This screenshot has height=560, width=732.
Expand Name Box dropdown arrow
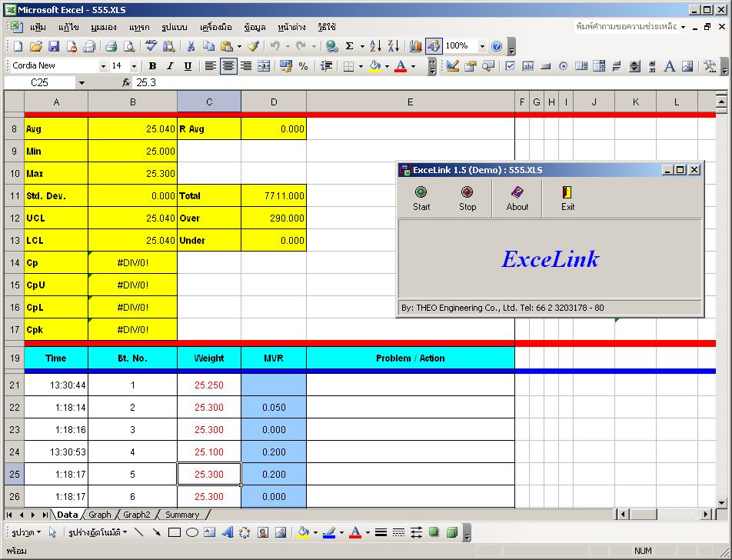click(x=82, y=82)
